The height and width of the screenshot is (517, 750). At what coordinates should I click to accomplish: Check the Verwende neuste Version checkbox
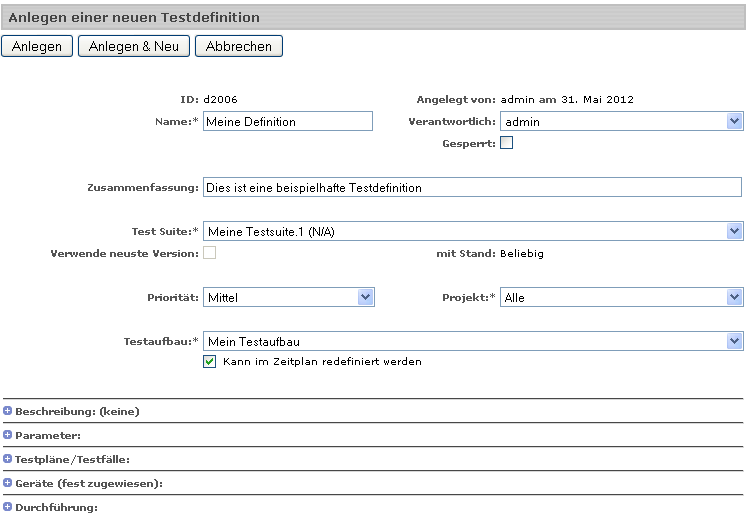[210, 253]
